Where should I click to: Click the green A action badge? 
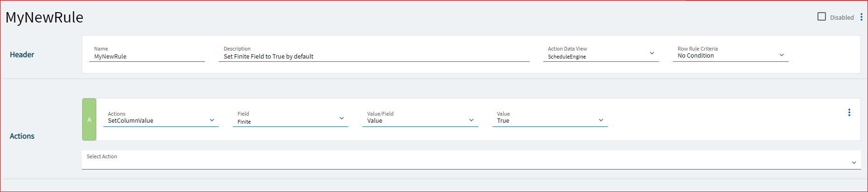coord(89,119)
